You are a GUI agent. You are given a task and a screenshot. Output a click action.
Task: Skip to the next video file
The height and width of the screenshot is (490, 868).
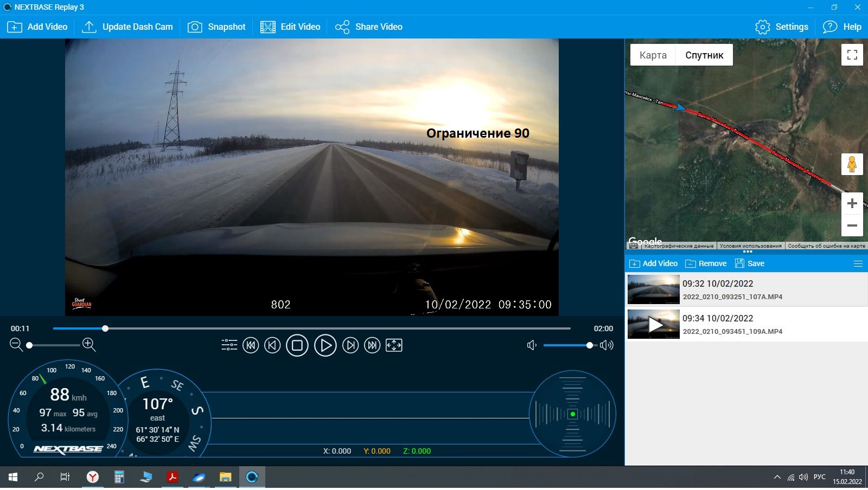point(372,345)
